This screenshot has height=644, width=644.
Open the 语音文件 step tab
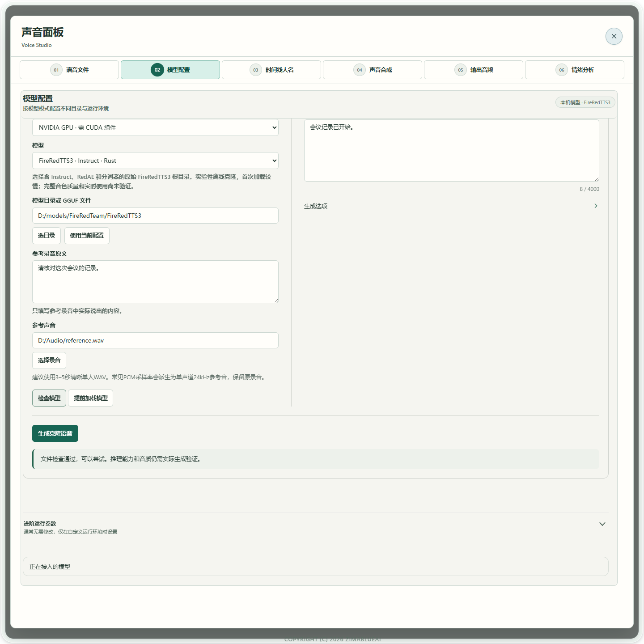pyautogui.click(x=69, y=70)
